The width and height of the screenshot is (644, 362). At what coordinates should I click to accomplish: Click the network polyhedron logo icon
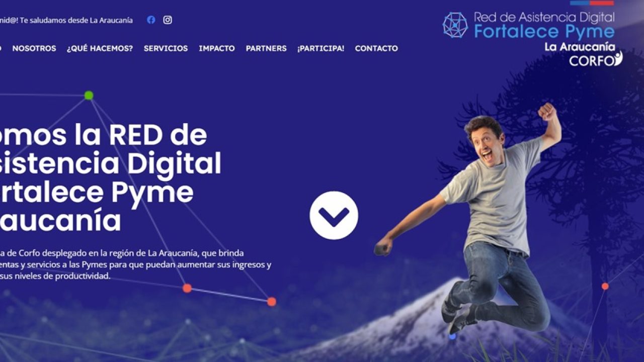coord(455,25)
